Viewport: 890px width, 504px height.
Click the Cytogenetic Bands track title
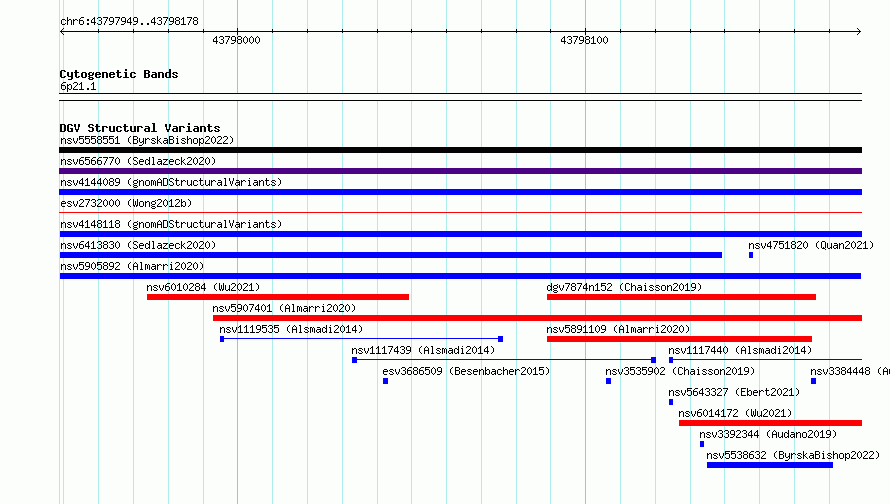(x=119, y=74)
